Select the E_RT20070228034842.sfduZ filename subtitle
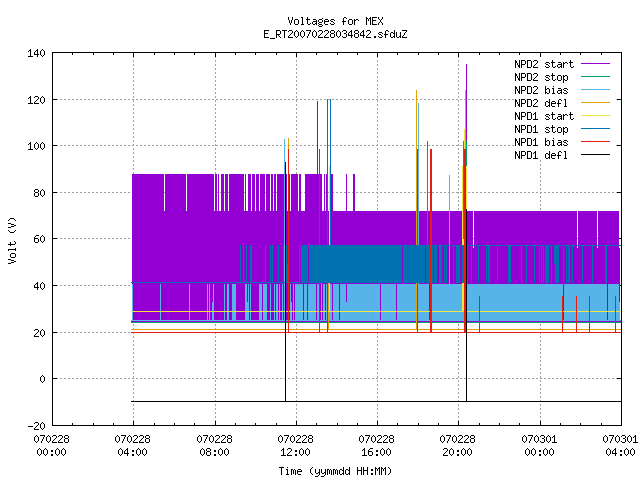 pyautogui.click(x=335, y=34)
